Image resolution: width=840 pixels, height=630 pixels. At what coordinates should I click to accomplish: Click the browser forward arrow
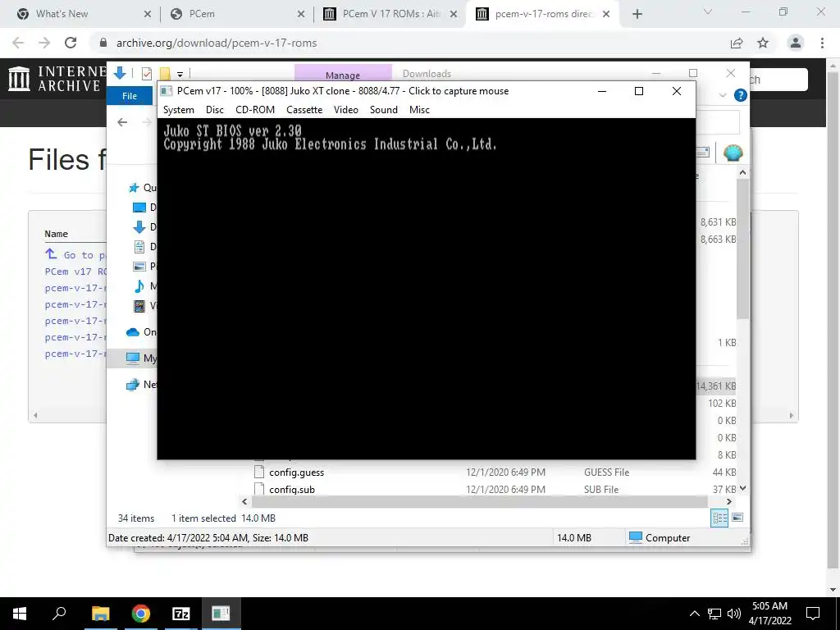44,43
